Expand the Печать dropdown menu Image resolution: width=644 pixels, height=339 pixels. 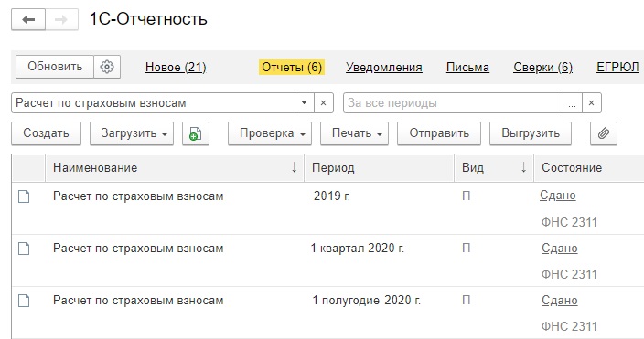click(354, 133)
